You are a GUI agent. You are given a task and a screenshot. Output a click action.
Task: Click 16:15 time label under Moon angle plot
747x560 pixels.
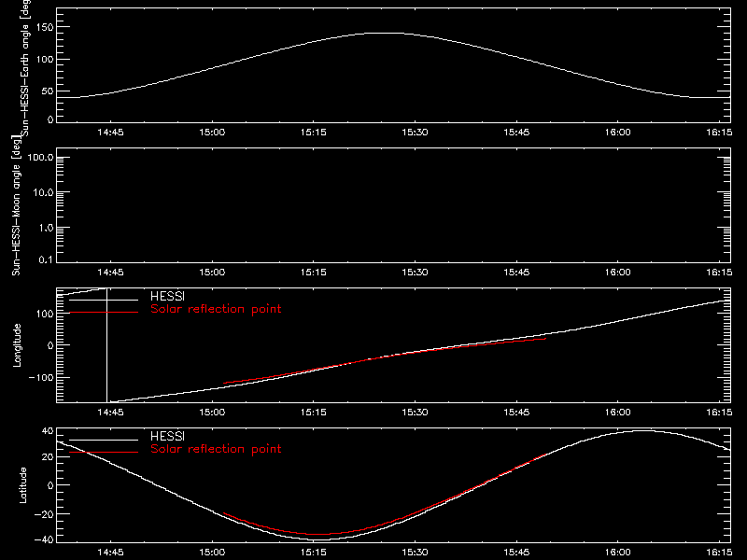point(719,273)
